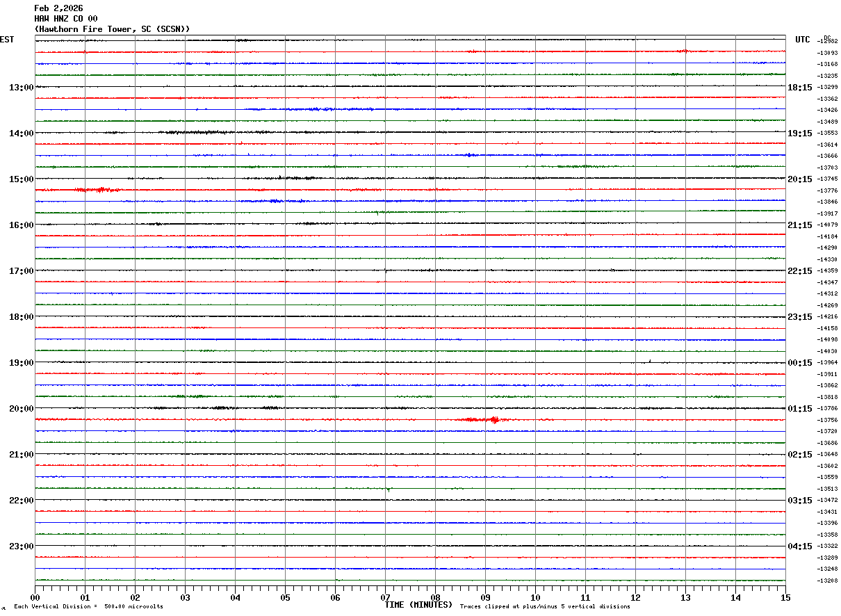Click the DC offset value -14216
The width and height of the screenshot is (841, 616).
click(x=828, y=316)
